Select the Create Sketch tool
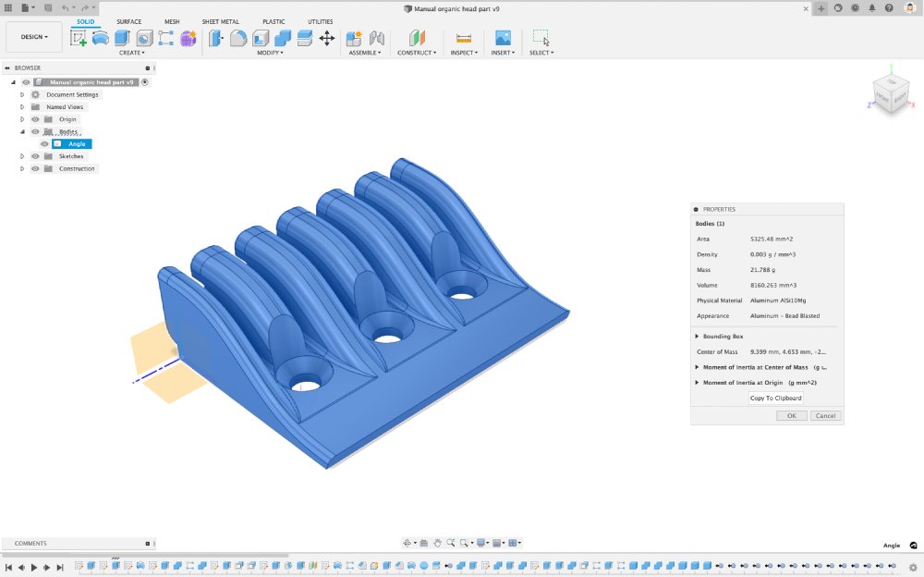The height and width of the screenshot is (577, 924). coord(78,38)
